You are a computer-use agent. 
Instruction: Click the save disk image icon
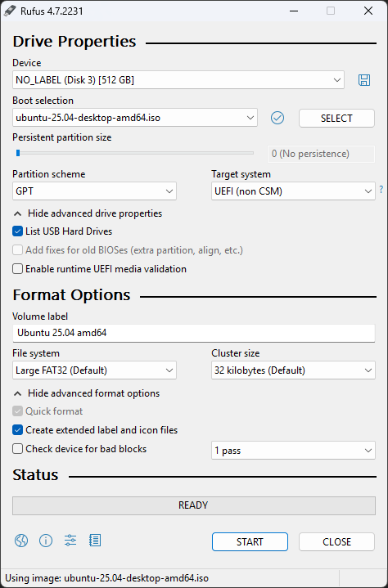coord(364,80)
